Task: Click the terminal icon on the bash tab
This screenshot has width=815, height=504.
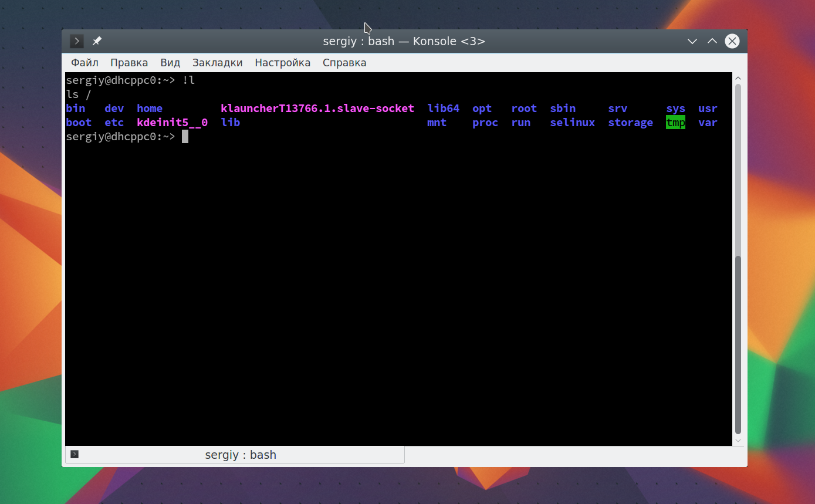Action: (x=75, y=454)
